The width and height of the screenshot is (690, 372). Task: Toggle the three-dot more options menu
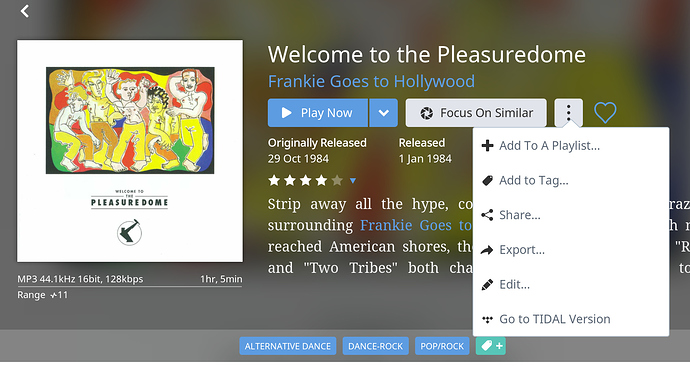(x=569, y=113)
